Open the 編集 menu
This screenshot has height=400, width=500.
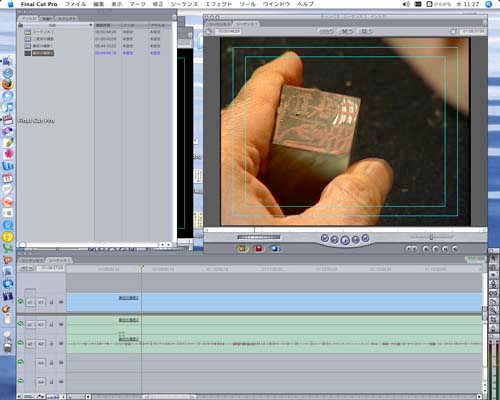tap(99, 4)
